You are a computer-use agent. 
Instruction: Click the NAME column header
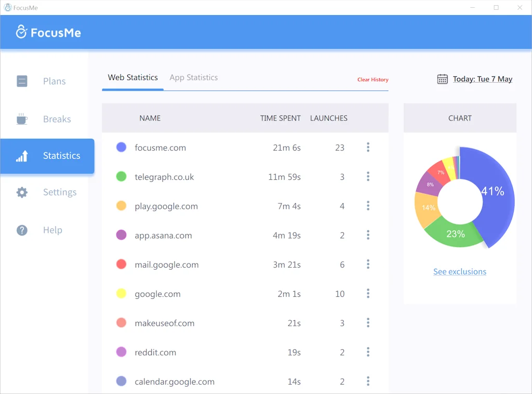pyautogui.click(x=150, y=118)
